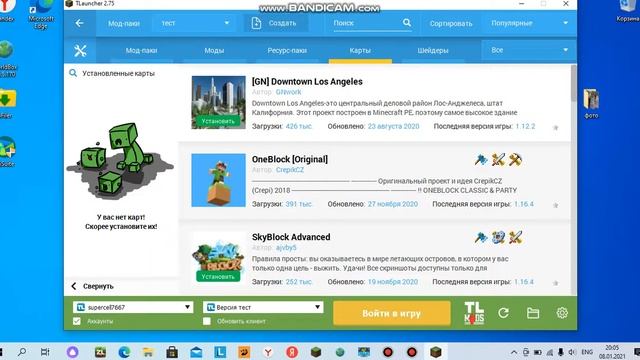Image resolution: width=640 pixels, height=360 pixels.
Task: Open author link ajvby5
Action: (x=286, y=247)
